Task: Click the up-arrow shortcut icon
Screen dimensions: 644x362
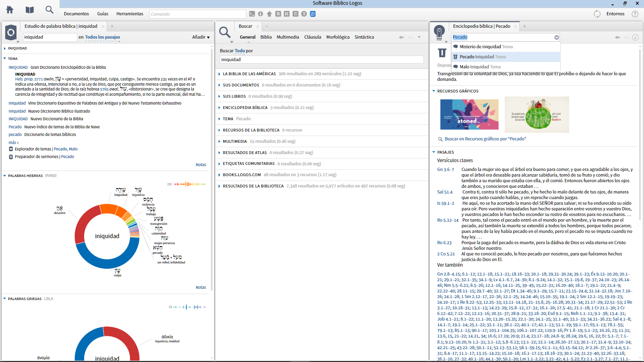Action: click(x=269, y=14)
